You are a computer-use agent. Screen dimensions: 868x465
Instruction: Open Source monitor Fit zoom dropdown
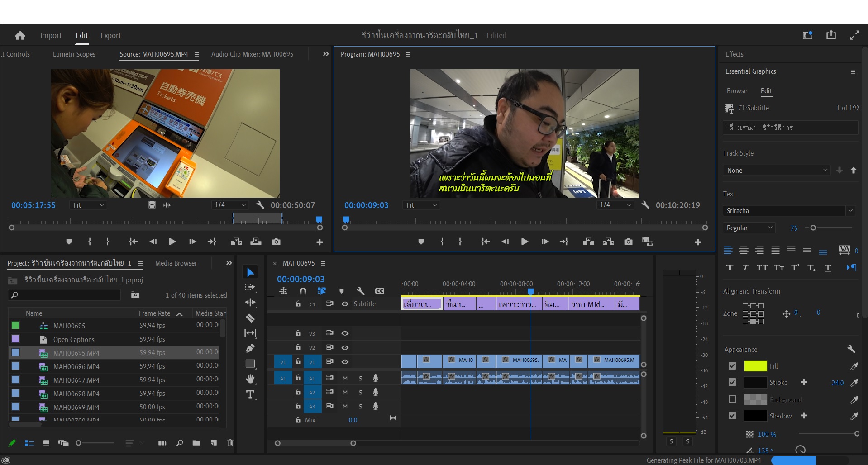click(88, 205)
